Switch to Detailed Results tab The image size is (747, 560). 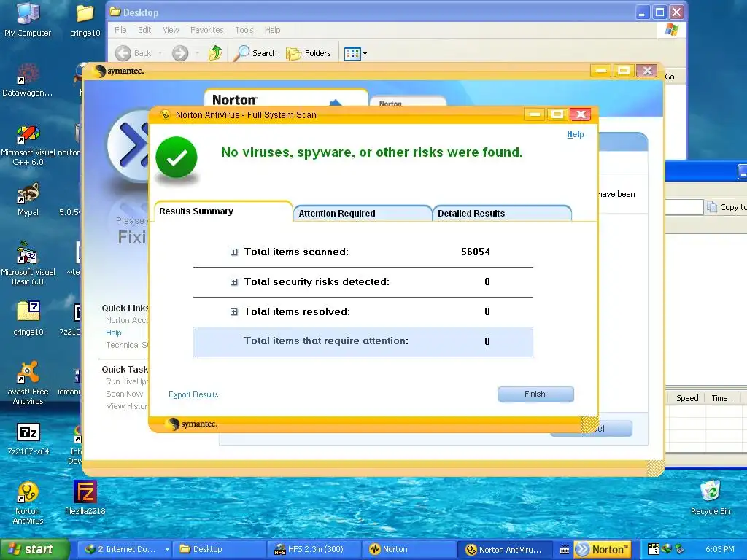click(x=502, y=214)
